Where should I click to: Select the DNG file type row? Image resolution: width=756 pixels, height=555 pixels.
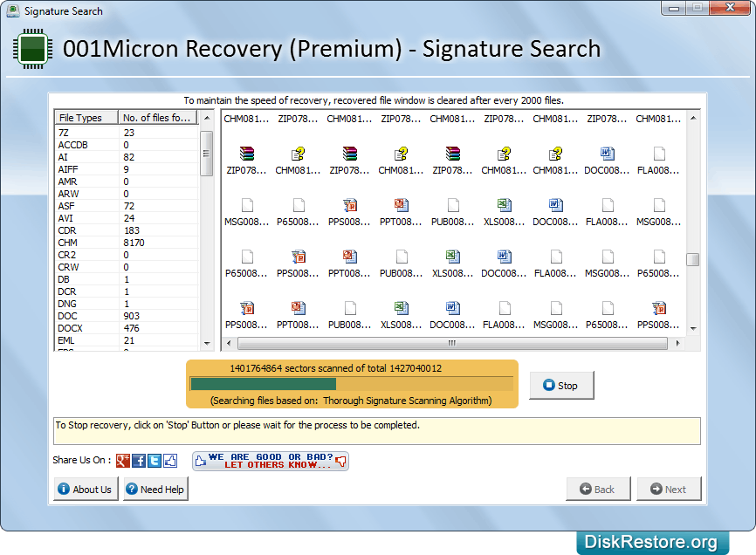(x=127, y=304)
